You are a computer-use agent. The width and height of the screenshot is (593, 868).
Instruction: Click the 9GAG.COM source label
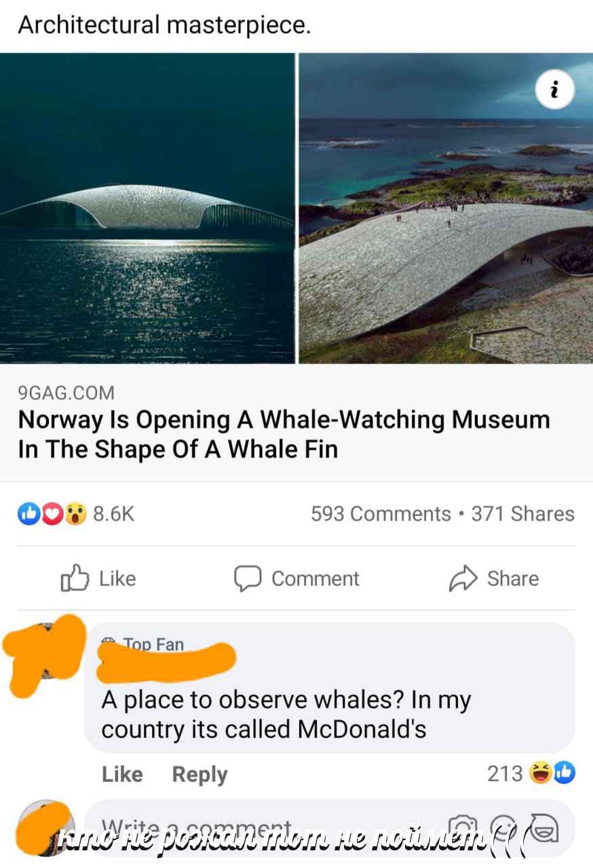66,392
